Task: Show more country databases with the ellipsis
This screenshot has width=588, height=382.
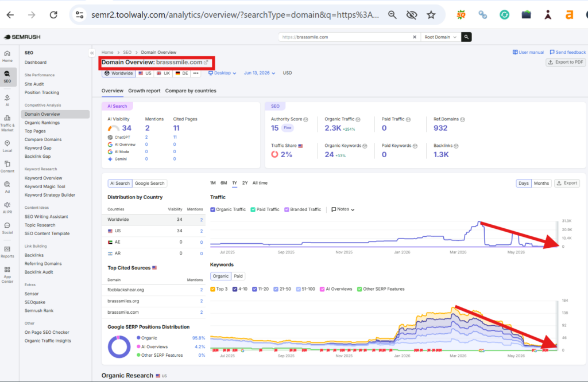Action: click(196, 73)
